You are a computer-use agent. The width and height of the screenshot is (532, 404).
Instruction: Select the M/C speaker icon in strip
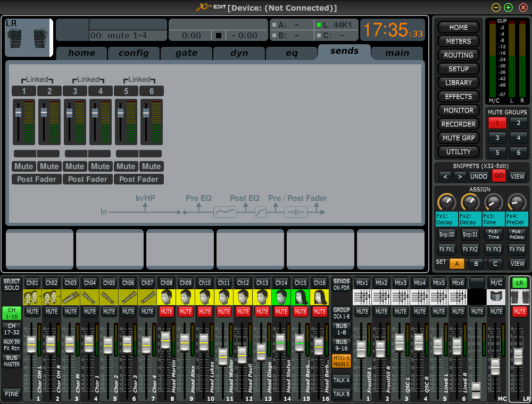[496, 297]
